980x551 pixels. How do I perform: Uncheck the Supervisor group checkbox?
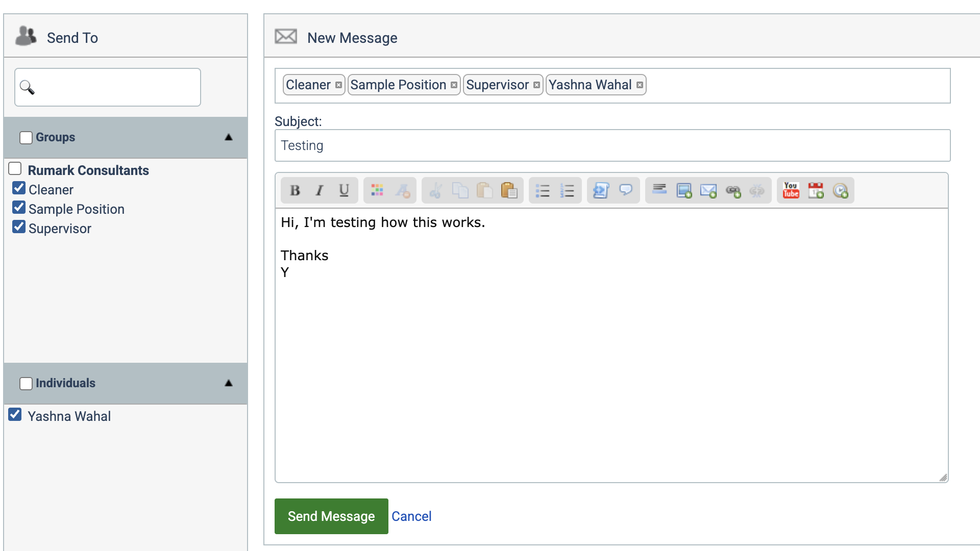coord(19,227)
